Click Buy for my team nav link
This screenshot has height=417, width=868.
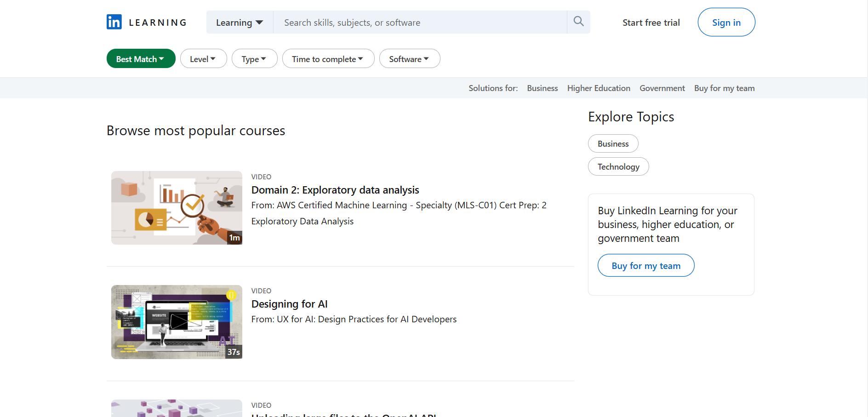724,88
